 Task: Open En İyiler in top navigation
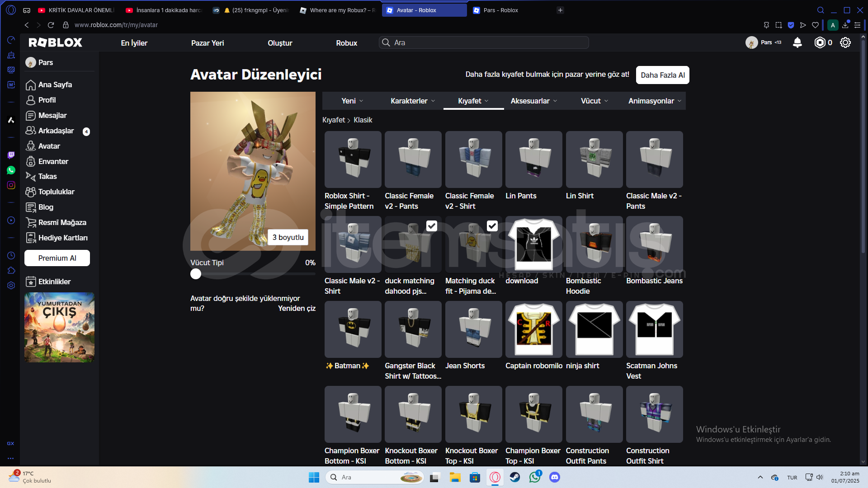tap(134, 43)
